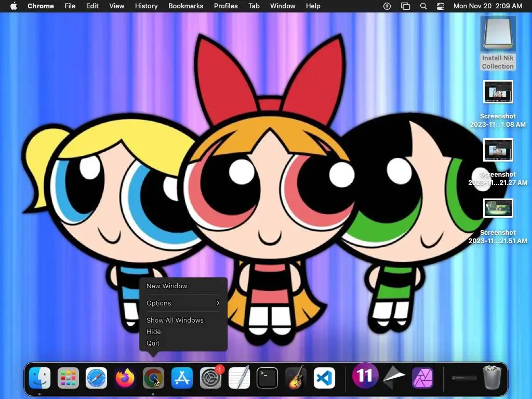Open the History menu
532x399 pixels.
(x=146, y=6)
